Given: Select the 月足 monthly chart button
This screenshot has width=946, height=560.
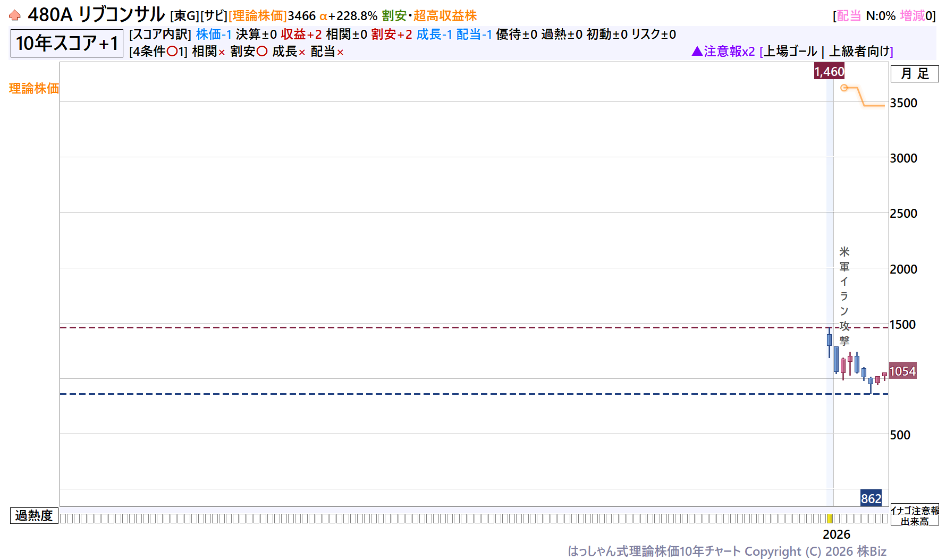Looking at the screenshot, I should click(x=915, y=74).
